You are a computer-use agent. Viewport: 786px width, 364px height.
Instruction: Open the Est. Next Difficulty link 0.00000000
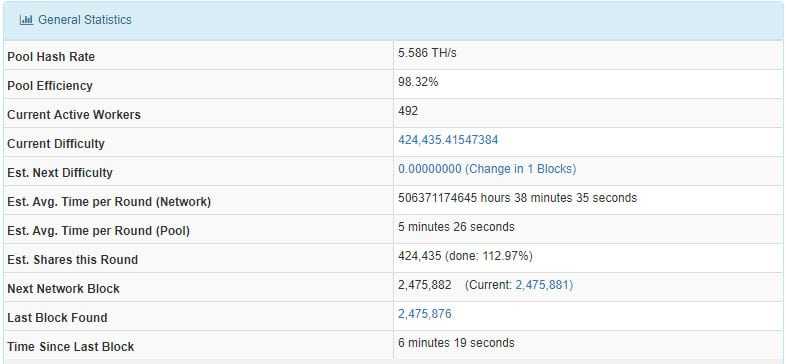click(x=487, y=169)
